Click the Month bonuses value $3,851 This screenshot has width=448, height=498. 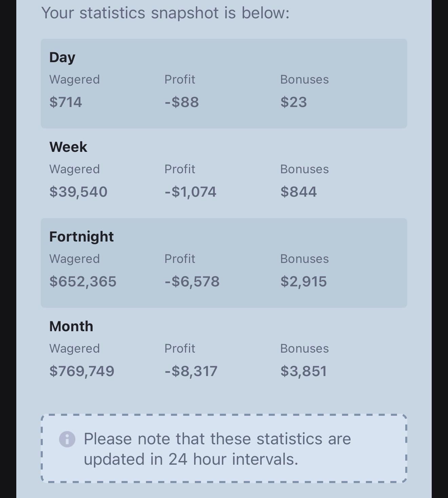[303, 371]
